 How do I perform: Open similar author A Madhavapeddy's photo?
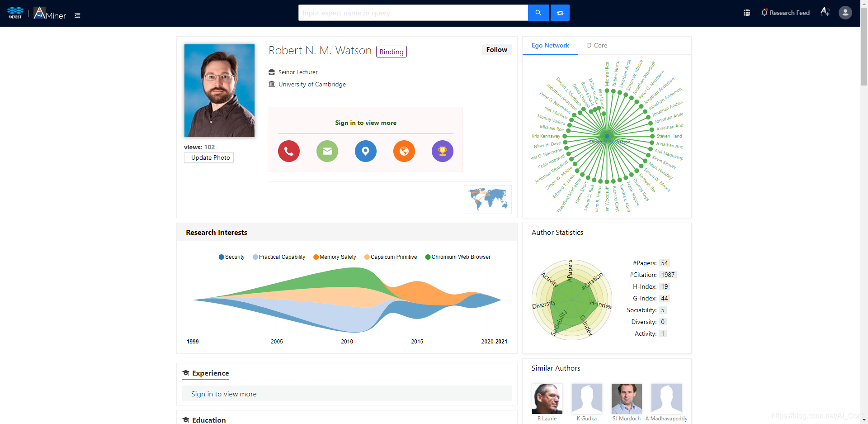point(666,399)
